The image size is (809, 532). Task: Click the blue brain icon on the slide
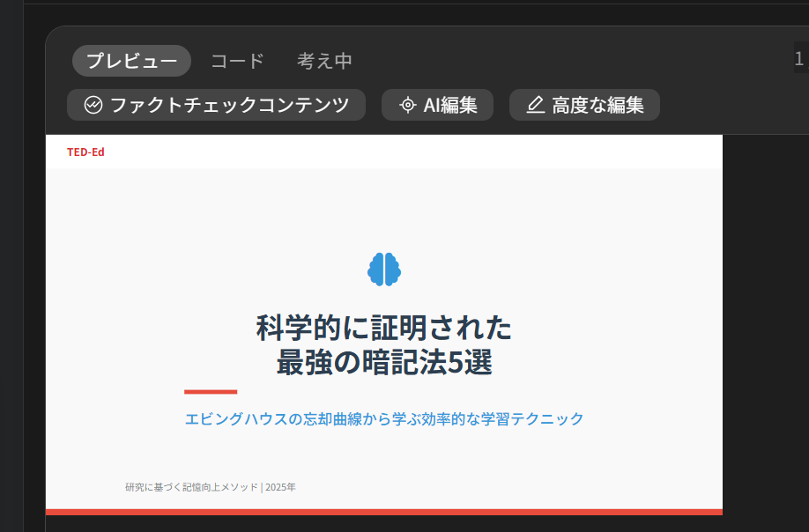[384, 268]
